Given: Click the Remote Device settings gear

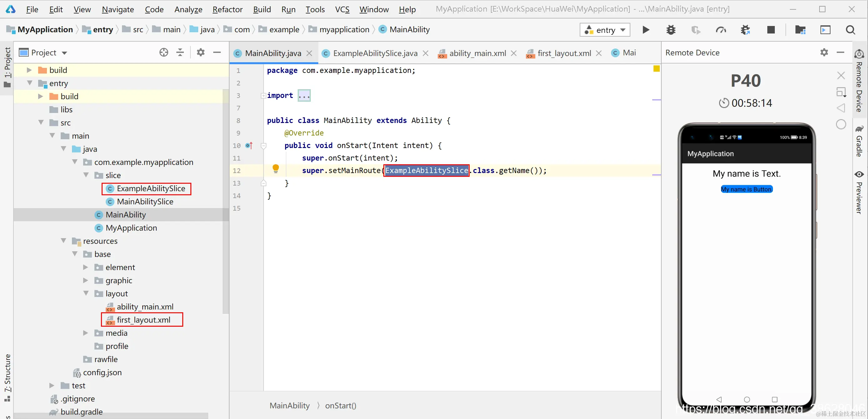Looking at the screenshot, I should tap(824, 52).
